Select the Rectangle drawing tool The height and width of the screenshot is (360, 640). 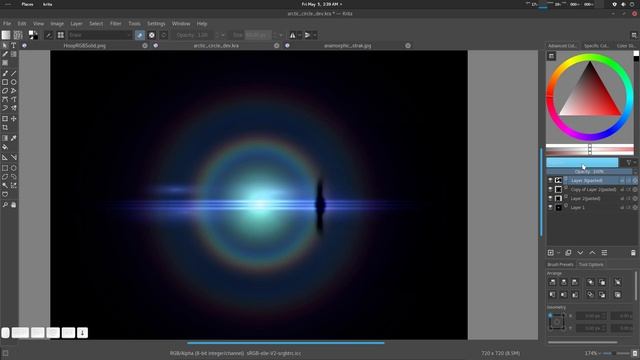pos(5,82)
